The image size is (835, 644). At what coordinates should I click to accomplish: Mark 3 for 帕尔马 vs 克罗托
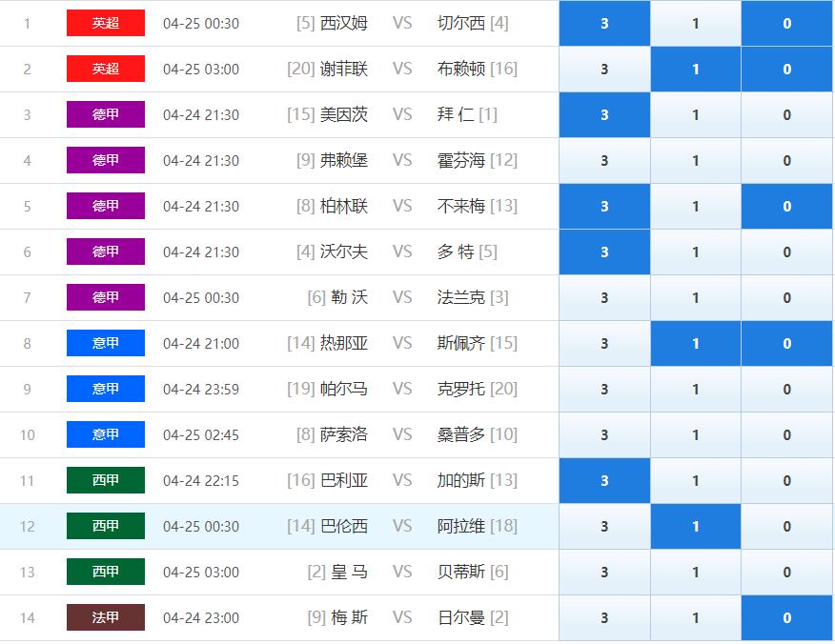[604, 390]
